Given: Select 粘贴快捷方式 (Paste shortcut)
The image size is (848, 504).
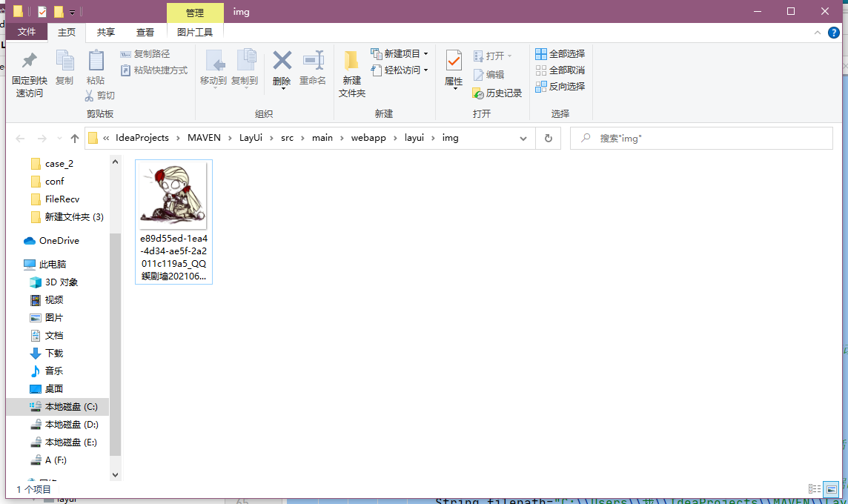Looking at the screenshot, I should (x=154, y=70).
